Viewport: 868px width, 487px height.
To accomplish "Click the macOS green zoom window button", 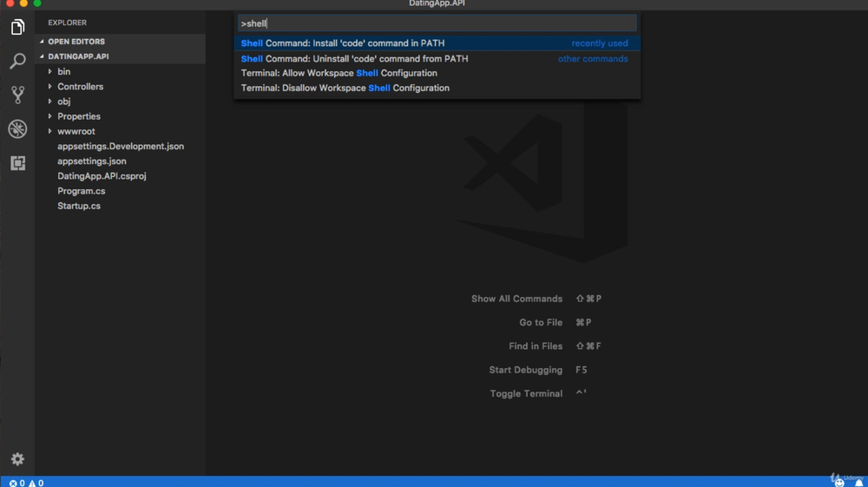I will [x=37, y=3].
